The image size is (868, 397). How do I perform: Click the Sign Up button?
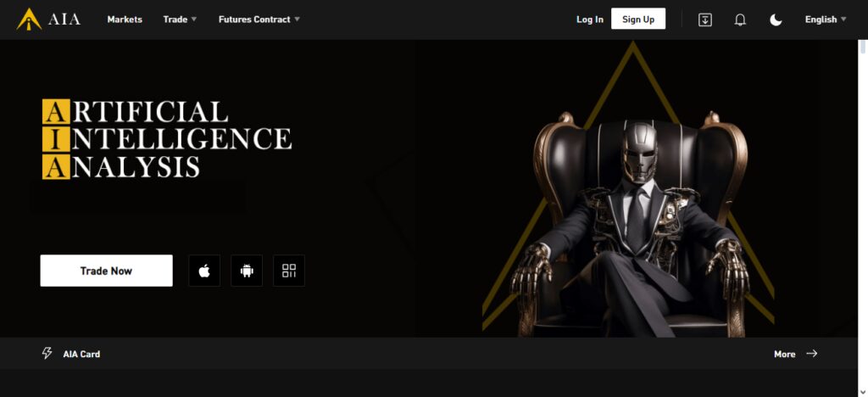pos(638,19)
